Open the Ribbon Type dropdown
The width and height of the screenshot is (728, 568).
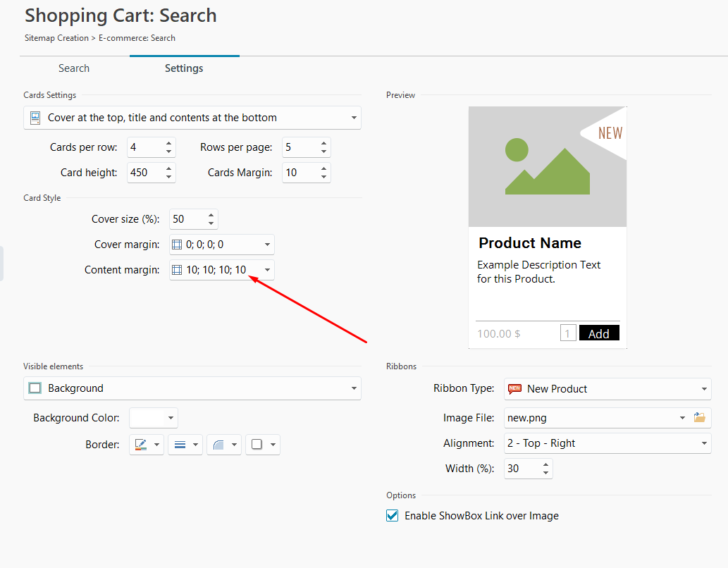coord(704,389)
